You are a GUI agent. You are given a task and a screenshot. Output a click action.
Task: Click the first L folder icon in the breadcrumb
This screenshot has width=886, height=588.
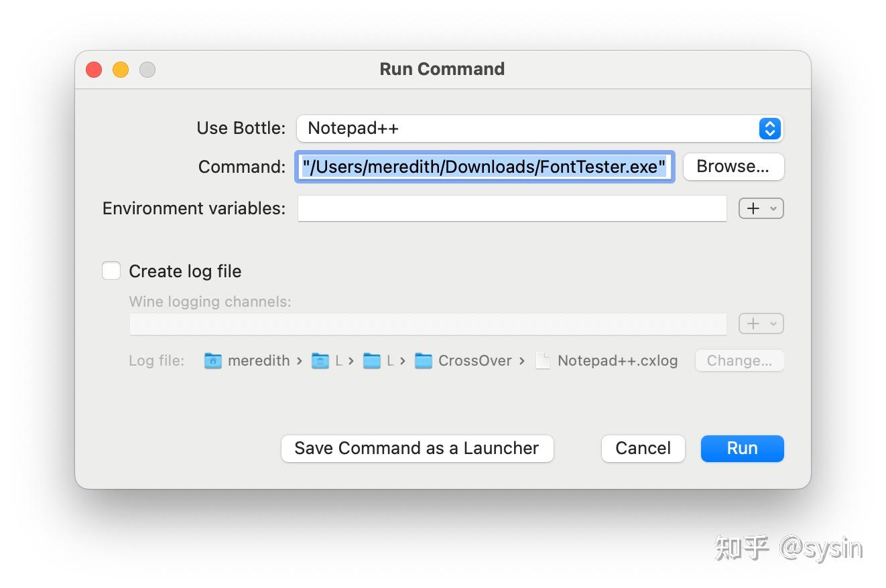tap(320, 360)
